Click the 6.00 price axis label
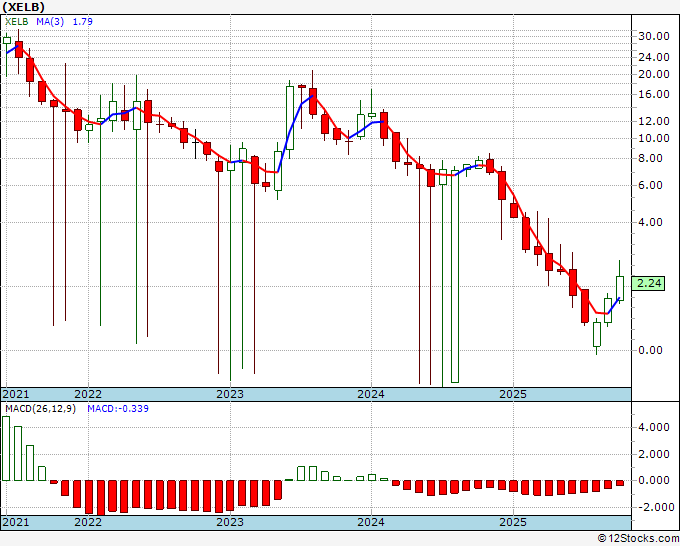680x546 pixels. [x=651, y=186]
